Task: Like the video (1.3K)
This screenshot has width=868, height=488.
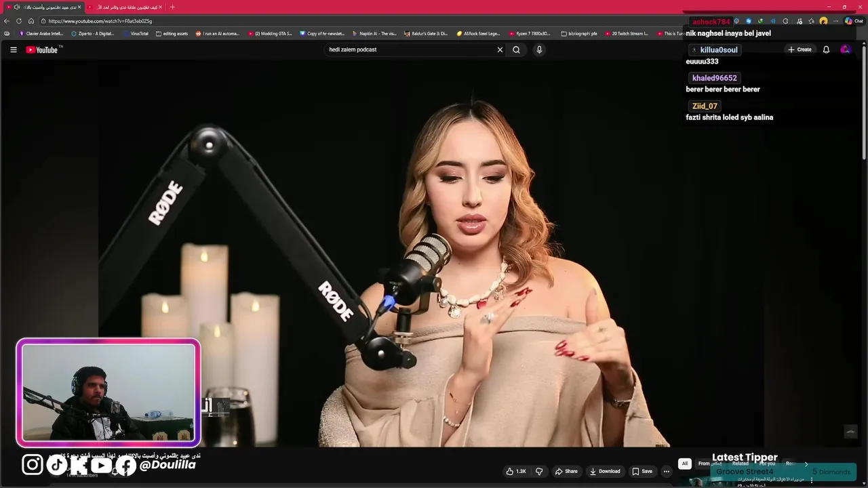Action: tap(516, 471)
